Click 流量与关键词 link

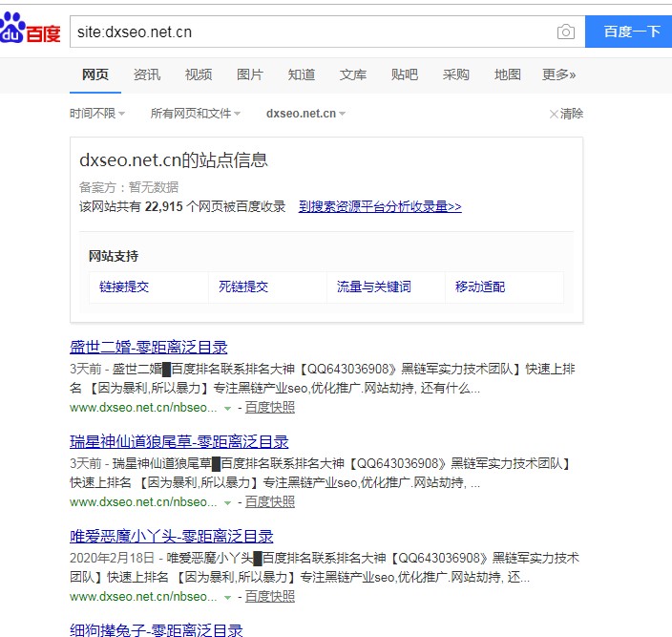point(373,287)
